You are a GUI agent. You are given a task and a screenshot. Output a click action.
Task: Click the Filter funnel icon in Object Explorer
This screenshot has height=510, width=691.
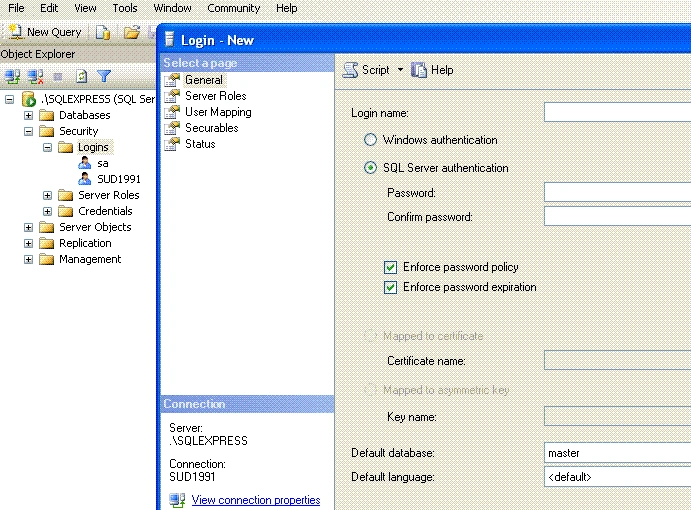click(x=104, y=76)
